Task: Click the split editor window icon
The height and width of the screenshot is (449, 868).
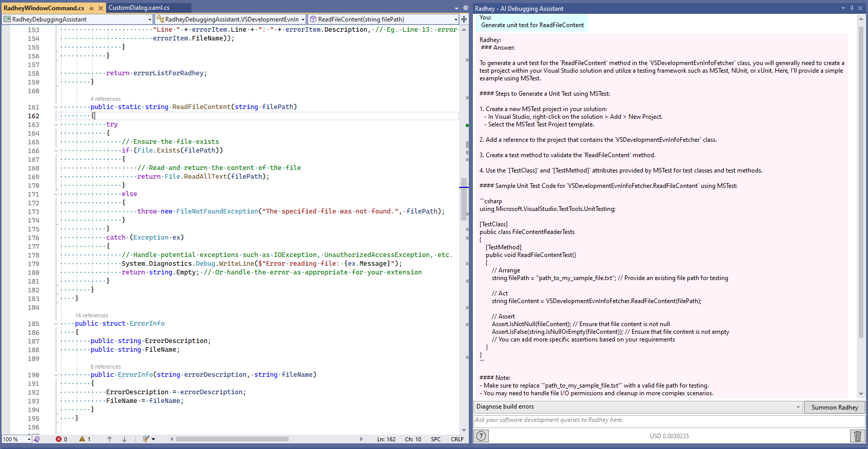Action: [464, 19]
